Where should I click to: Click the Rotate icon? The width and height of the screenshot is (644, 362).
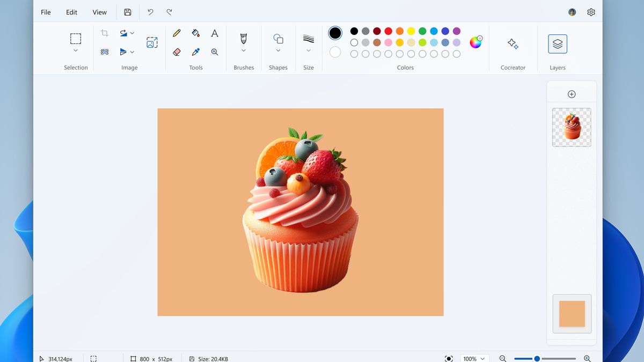coord(123,33)
